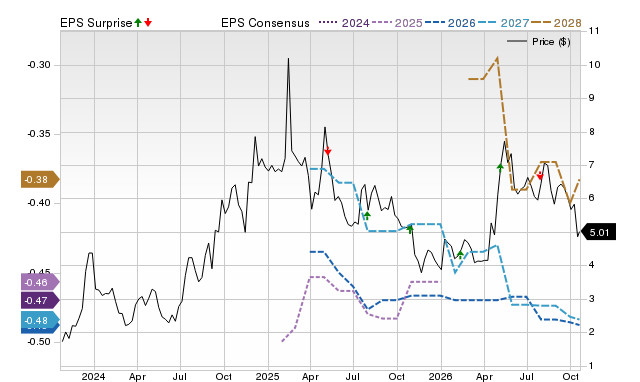
Task: Select the green surprise marker near May 2026
Action: pos(500,167)
